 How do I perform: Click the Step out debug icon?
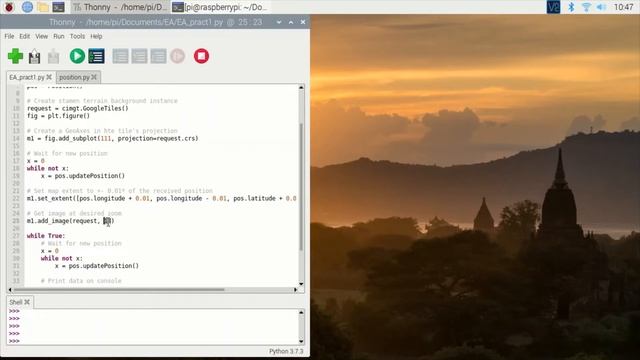coord(158,56)
